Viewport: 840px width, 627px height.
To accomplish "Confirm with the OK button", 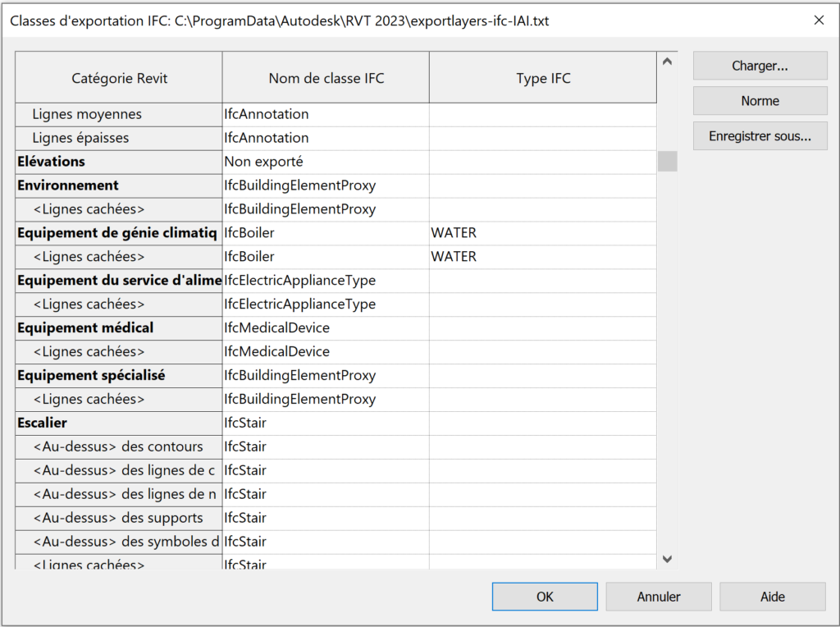I will click(x=545, y=597).
